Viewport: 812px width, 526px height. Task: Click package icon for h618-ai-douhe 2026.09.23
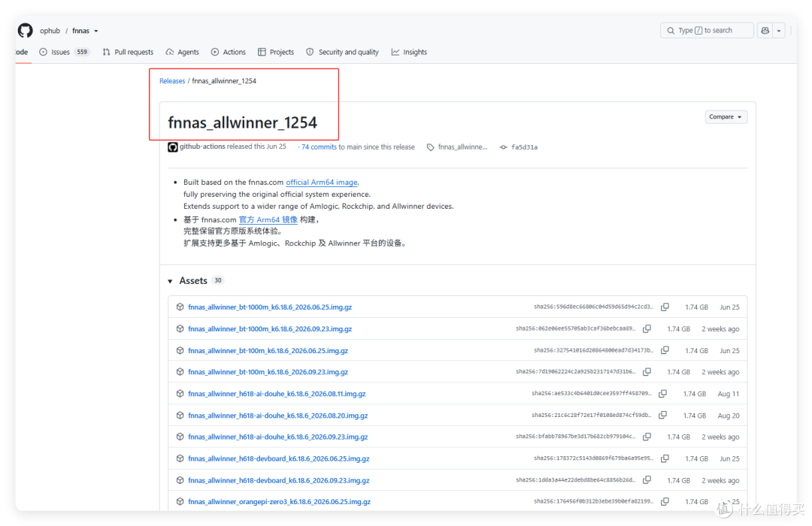180,437
